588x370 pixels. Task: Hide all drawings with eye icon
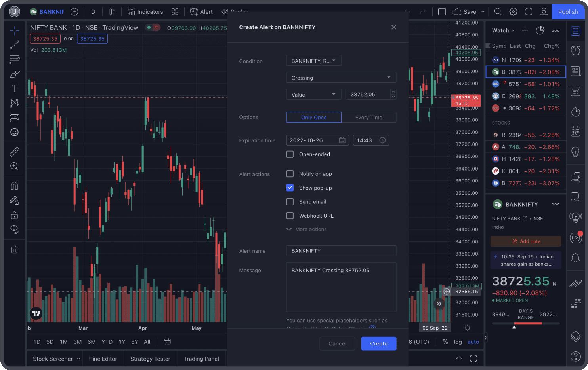click(15, 230)
